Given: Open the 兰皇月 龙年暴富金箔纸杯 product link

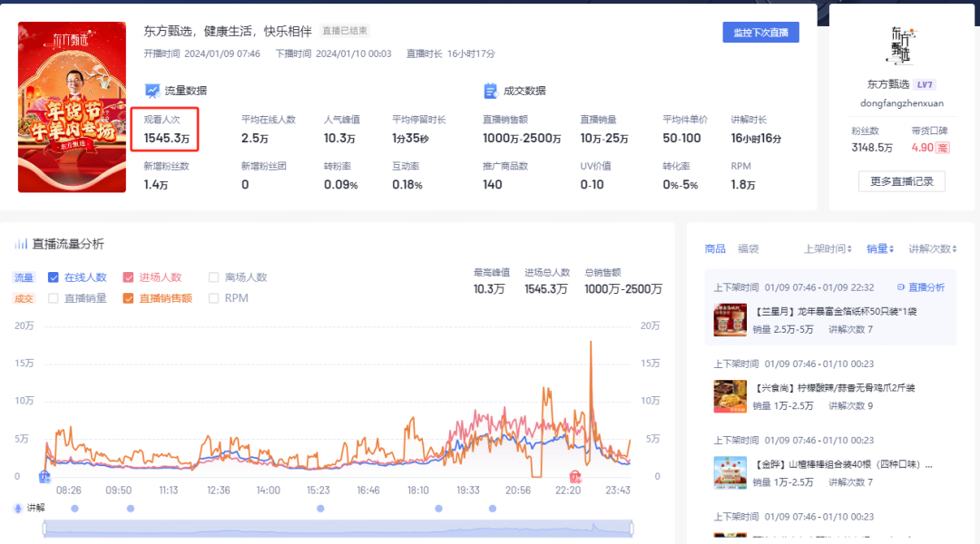Looking at the screenshot, I should point(836,312).
